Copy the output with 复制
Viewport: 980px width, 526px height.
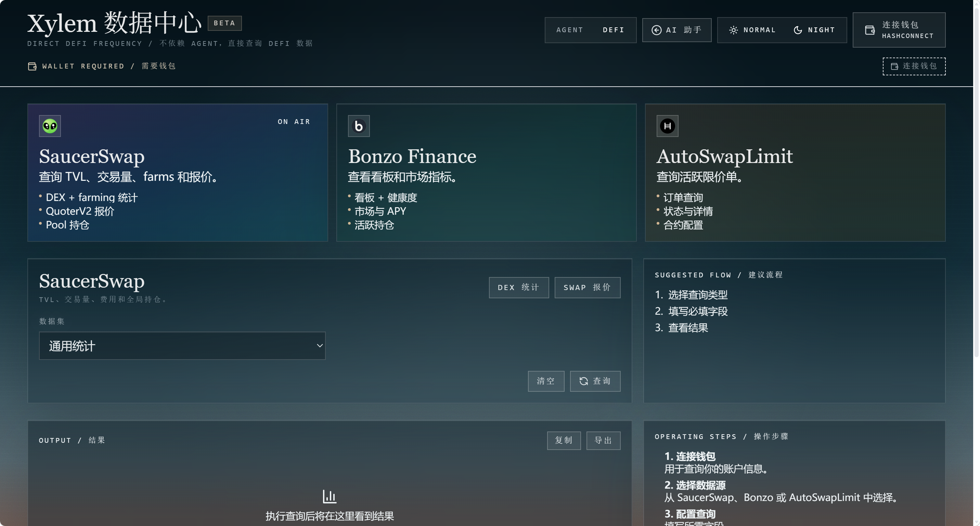click(x=564, y=441)
